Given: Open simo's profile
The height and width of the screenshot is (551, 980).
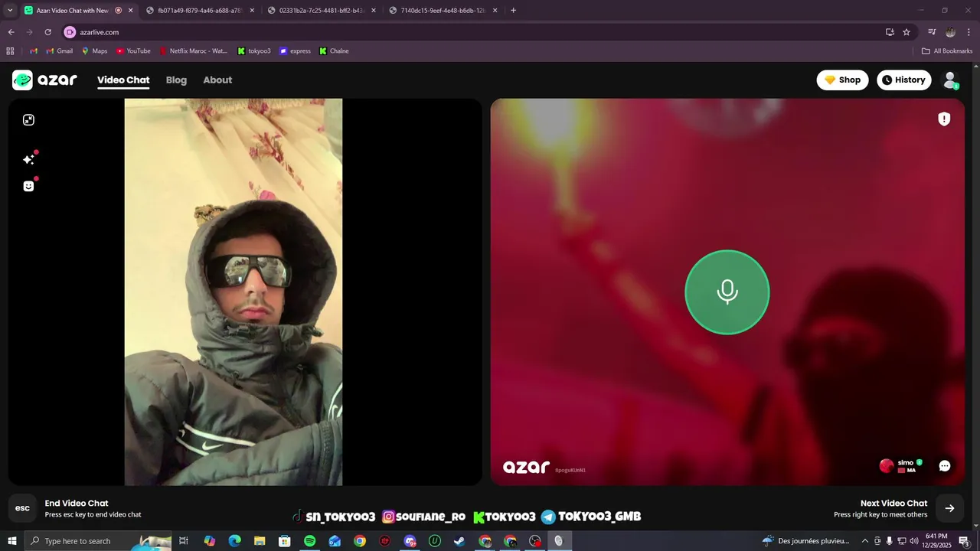Looking at the screenshot, I should (x=900, y=466).
